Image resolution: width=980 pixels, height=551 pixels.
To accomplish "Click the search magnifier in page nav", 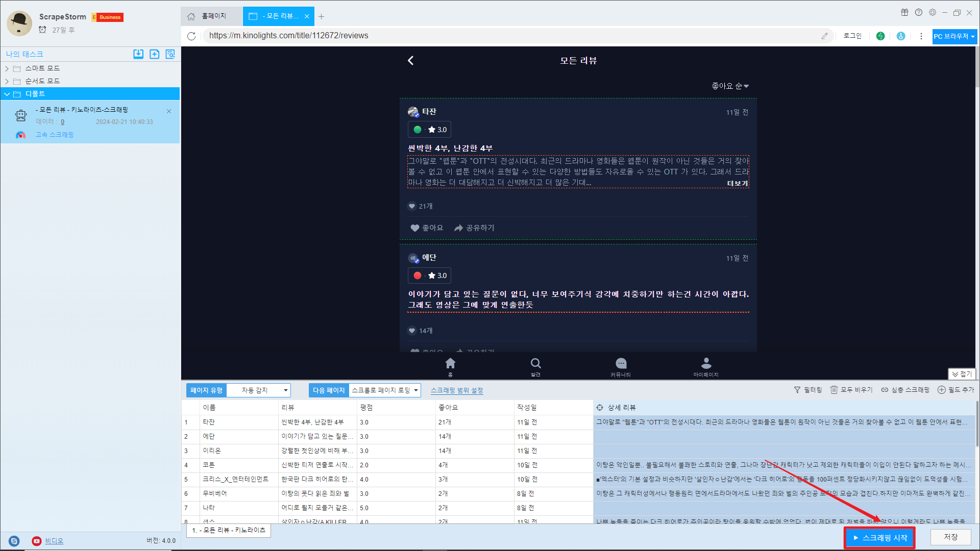I will point(535,363).
